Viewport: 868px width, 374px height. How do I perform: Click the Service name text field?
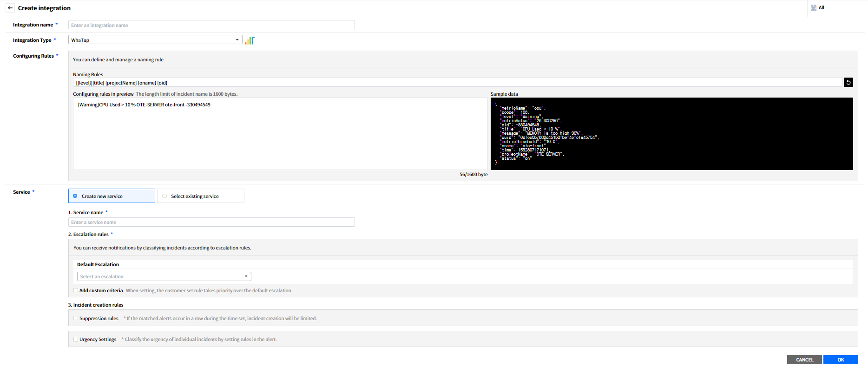click(x=211, y=222)
